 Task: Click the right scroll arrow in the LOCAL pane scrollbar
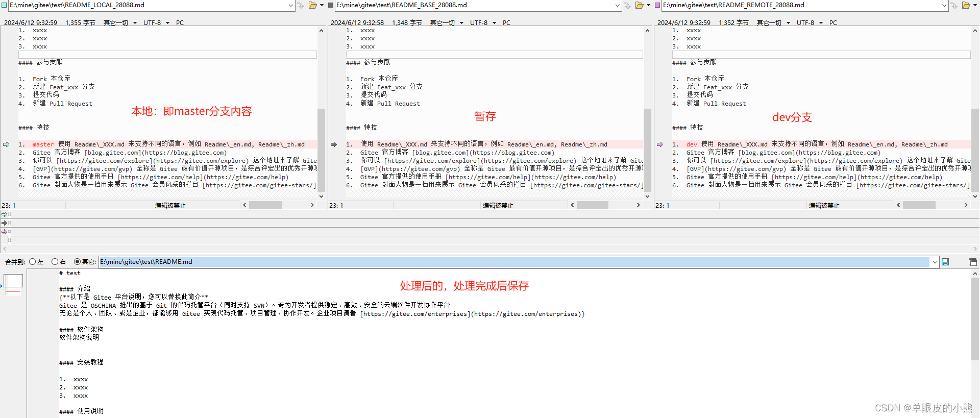click(312, 205)
